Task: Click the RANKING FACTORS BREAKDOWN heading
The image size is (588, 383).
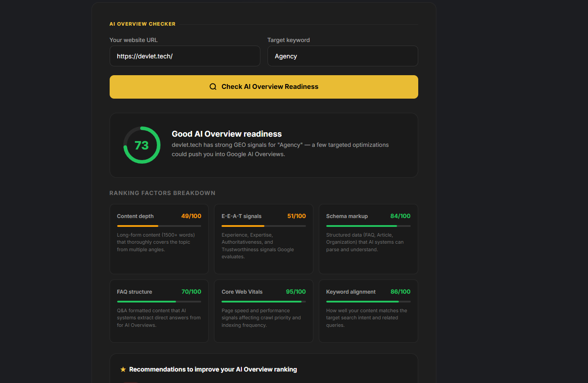Action: (x=162, y=193)
